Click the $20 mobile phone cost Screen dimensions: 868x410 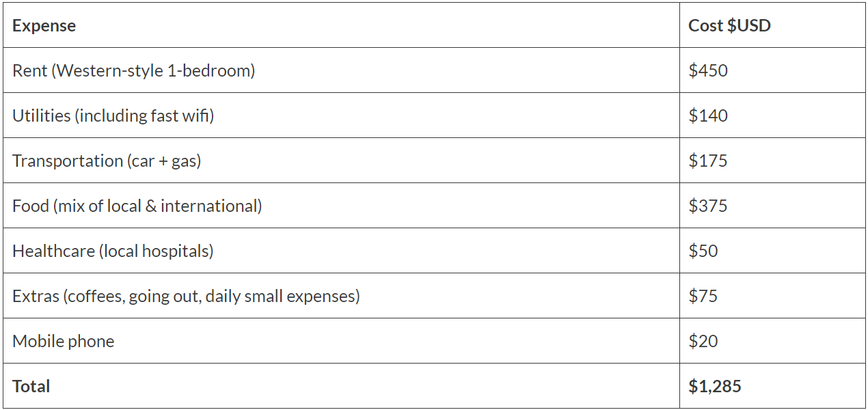pyautogui.click(x=703, y=341)
